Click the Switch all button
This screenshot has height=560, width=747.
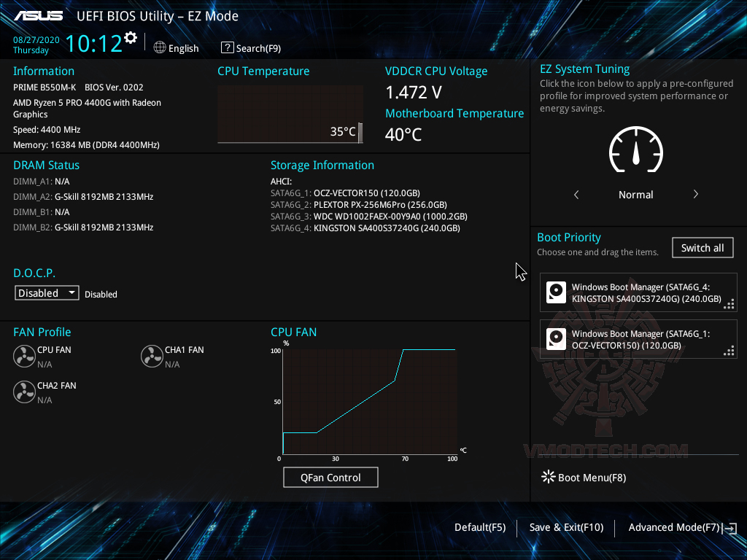point(703,248)
